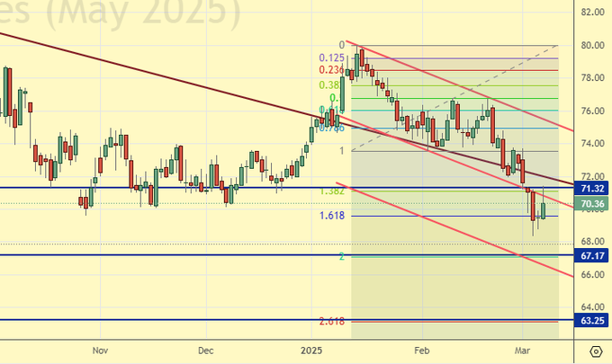Image resolution: width=612 pixels, height=364 pixels.
Task: Click the Dec label on time axis
Action: click(x=205, y=350)
